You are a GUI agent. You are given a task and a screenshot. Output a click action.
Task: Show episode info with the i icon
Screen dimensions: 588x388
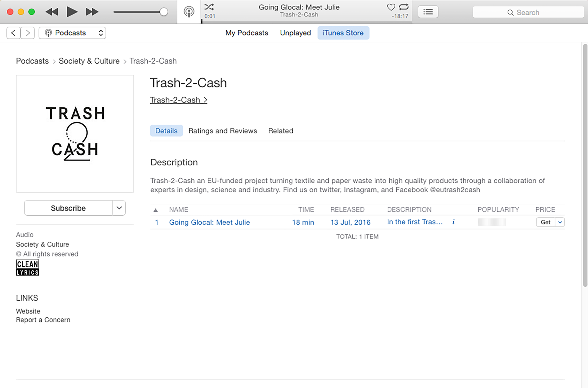click(453, 222)
